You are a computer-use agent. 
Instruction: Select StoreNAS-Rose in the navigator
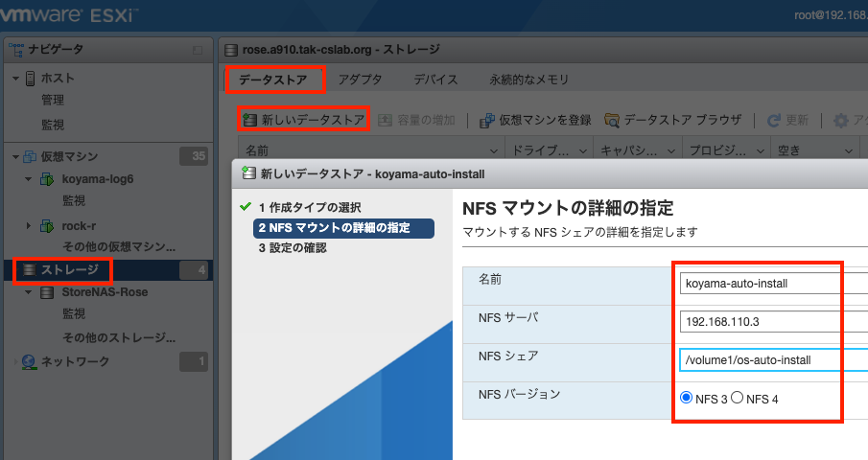pyautogui.click(x=105, y=292)
